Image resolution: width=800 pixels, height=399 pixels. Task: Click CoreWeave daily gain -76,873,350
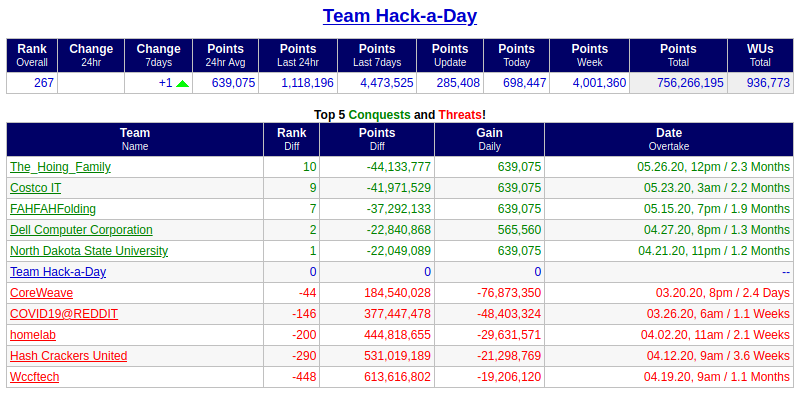(509, 293)
